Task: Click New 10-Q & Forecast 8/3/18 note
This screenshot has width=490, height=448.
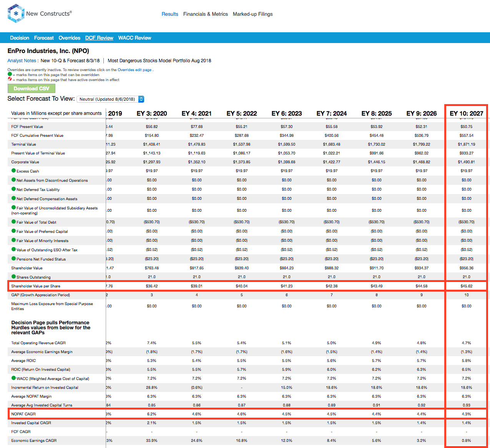Action: (x=70, y=61)
